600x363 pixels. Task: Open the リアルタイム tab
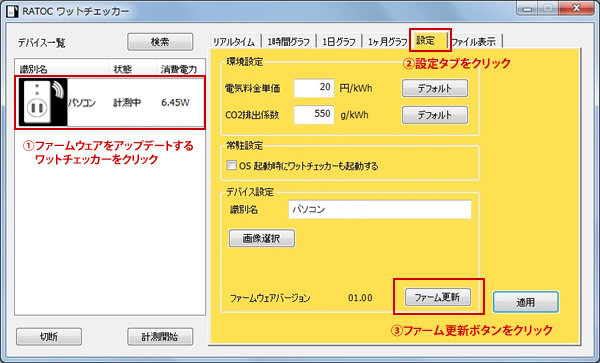pos(234,42)
